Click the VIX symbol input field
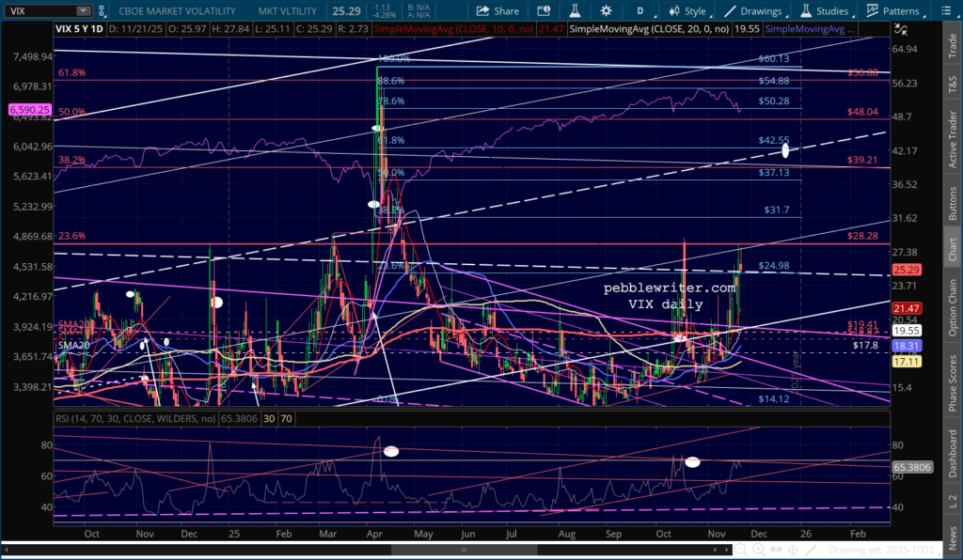Image resolution: width=963 pixels, height=560 pixels. (39, 11)
